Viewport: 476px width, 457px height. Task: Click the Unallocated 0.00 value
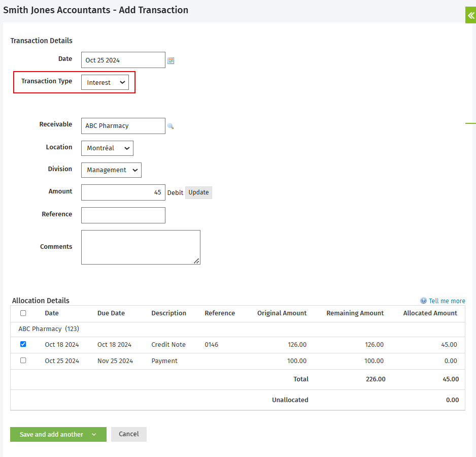(x=452, y=400)
